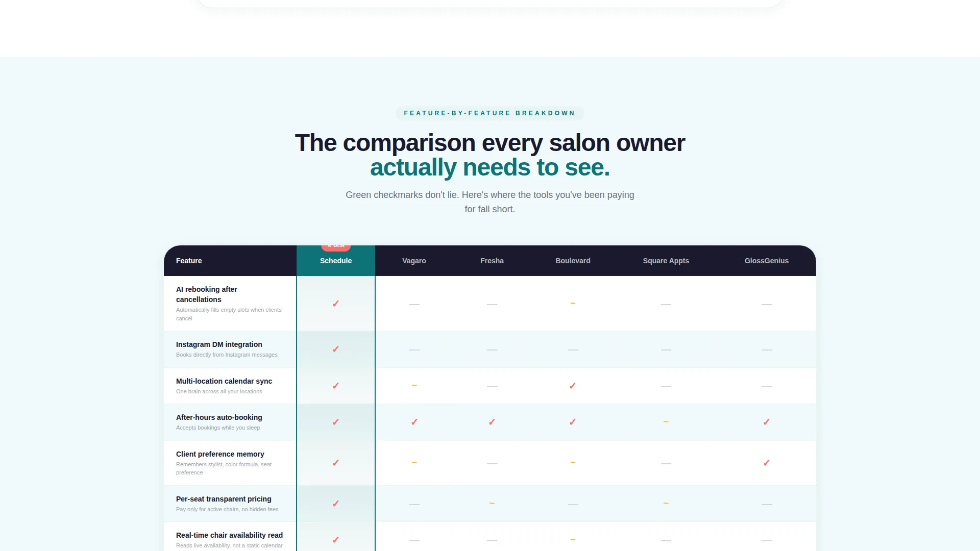Click Square Appts tilde for After-hours auto-booking
This screenshot has width=980, height=551.
[666, 421]
